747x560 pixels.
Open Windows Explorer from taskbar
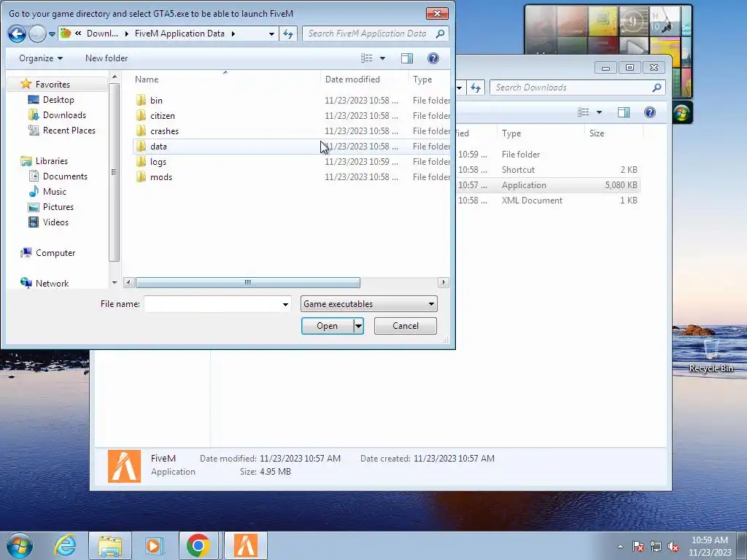pyautogui.click(x=110, y=545)
